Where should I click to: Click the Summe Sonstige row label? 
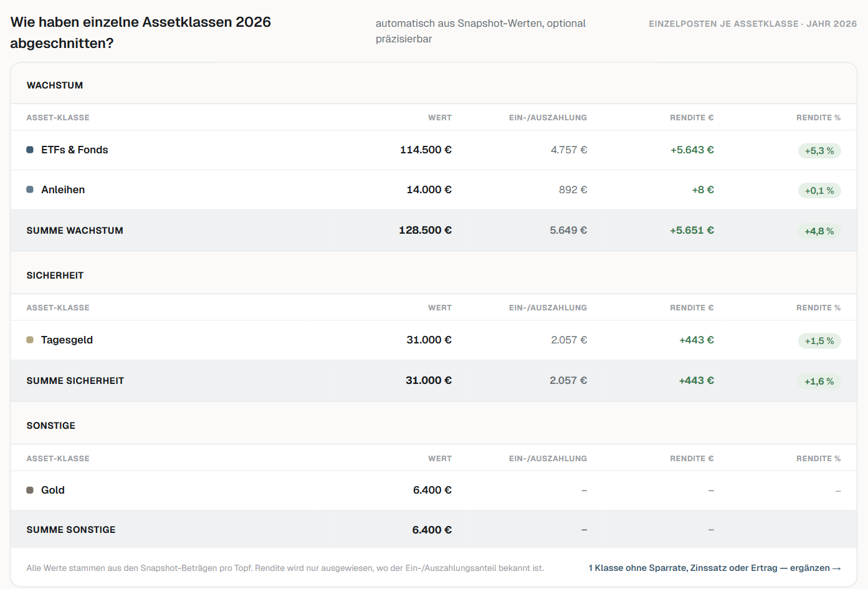click(x=71, y=530)
